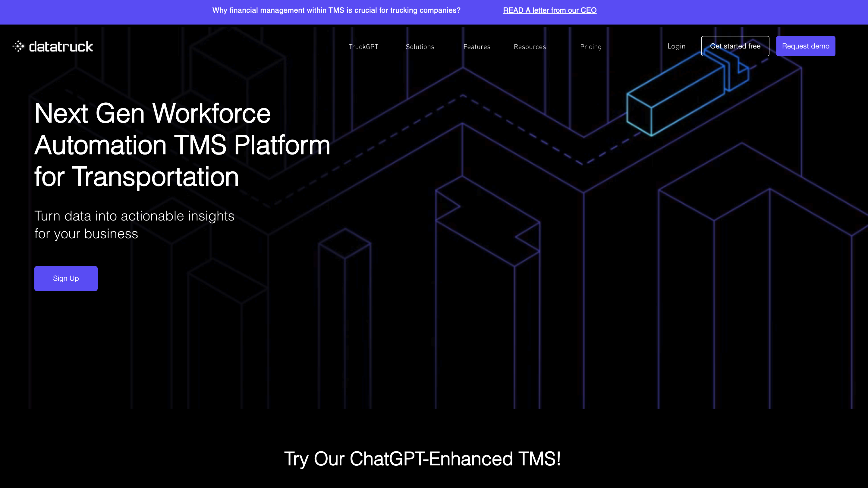Open the TruckGPT menu item
Image resolution: width=868 pixels, height=488 pixels.
[363, 47]
